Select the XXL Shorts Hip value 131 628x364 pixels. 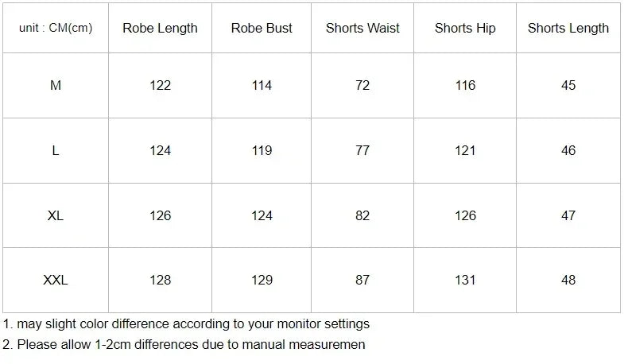[465, 280]
